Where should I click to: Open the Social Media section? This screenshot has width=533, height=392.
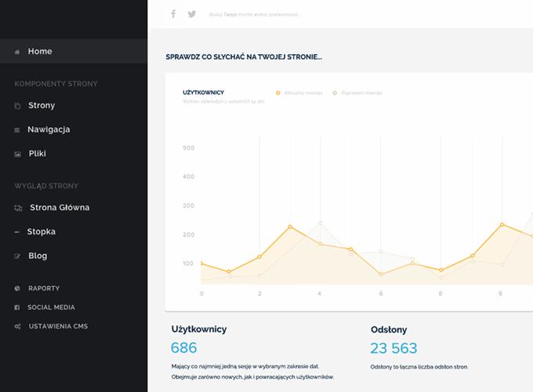(x=51, y=307)
